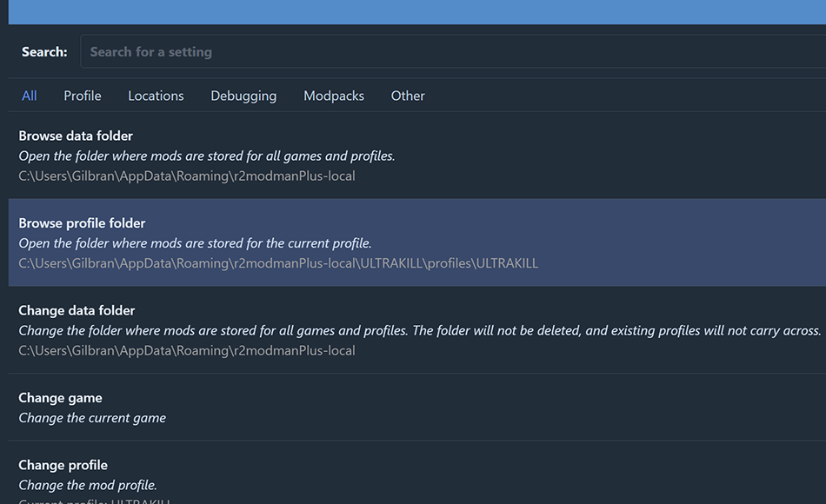Open the Change data folder setting
The width and height of the screenshot is (826, 504).
pos(417,330)
